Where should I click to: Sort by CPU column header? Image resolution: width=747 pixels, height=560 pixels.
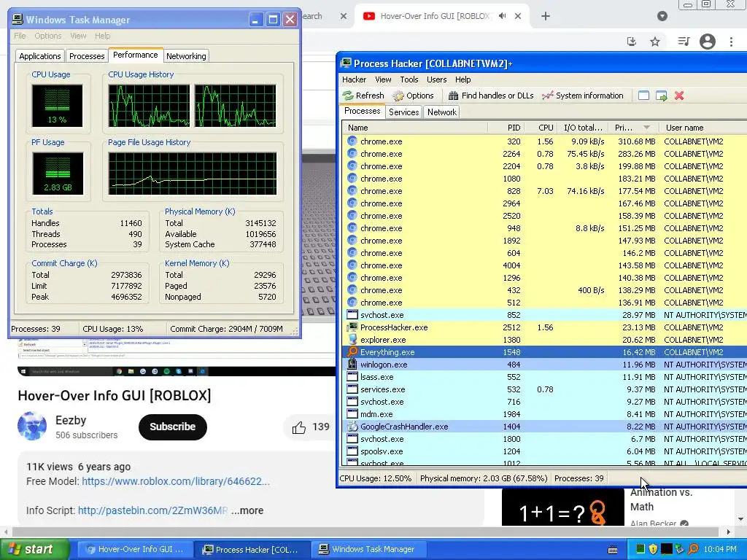point(541,128)
